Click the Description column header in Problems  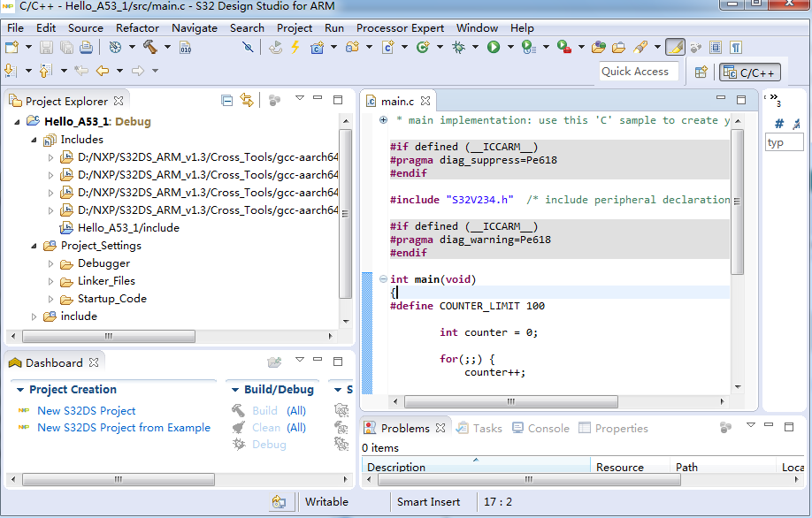(x=475, y=467)
